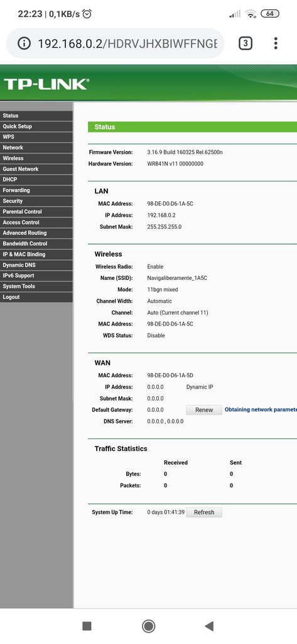Screen dimensions: 297x644
Task: Click the Refresh button beside uptime
Action: coord(204,513)
